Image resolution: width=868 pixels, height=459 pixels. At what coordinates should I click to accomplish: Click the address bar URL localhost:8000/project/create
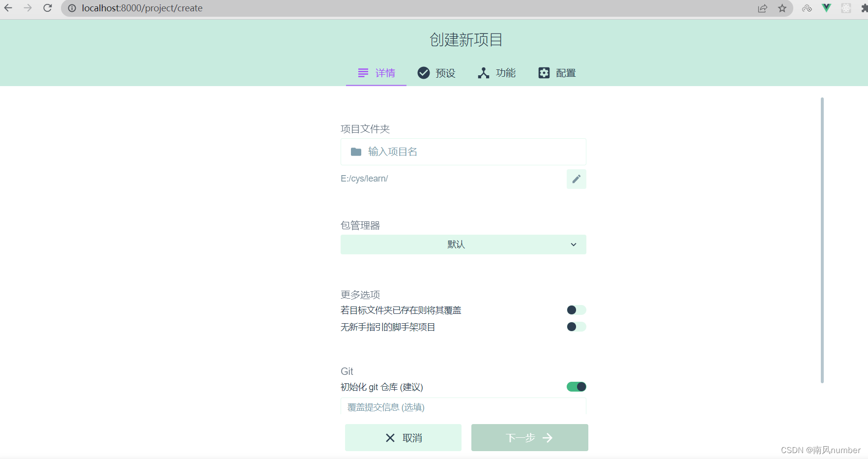(142, 8)
